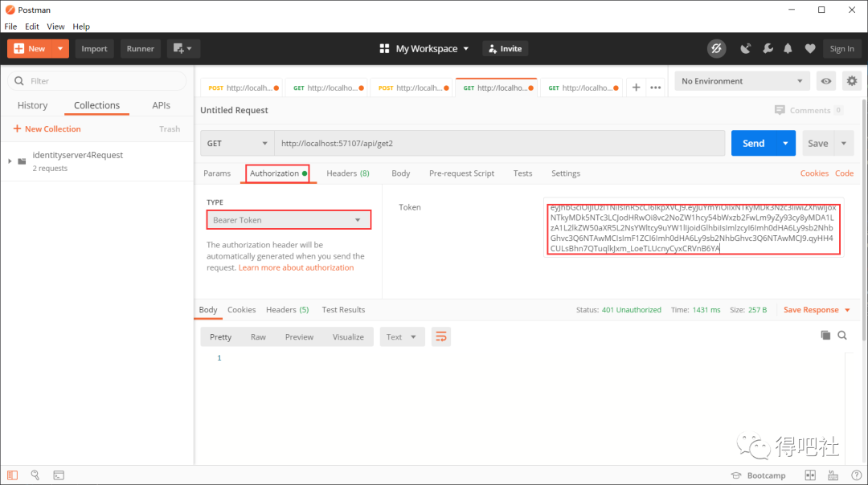Open find and replace in status bar
The image size is (868, 485).
[35, 475]
